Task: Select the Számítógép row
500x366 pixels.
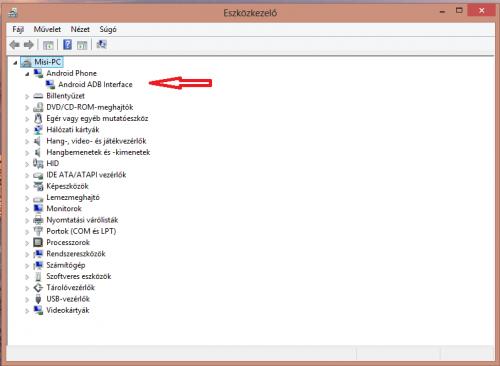Action: (66, 265)
